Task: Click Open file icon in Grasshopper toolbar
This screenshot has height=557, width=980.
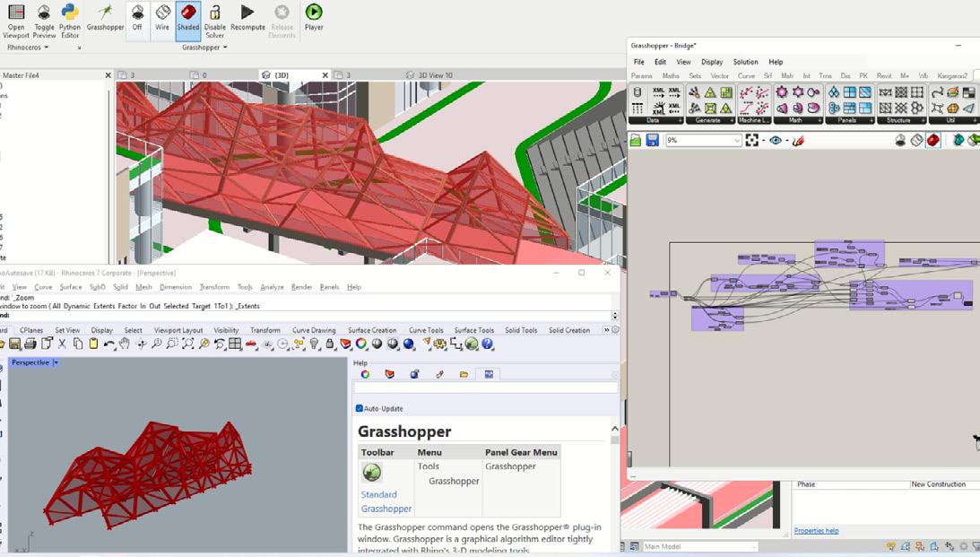Action: (636, 140)
